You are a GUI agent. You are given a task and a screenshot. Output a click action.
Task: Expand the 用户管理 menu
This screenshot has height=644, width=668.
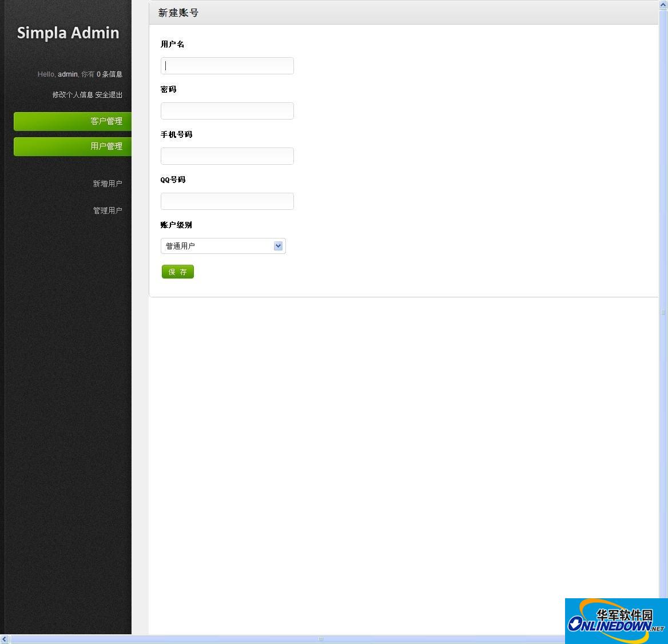point(73,146)
